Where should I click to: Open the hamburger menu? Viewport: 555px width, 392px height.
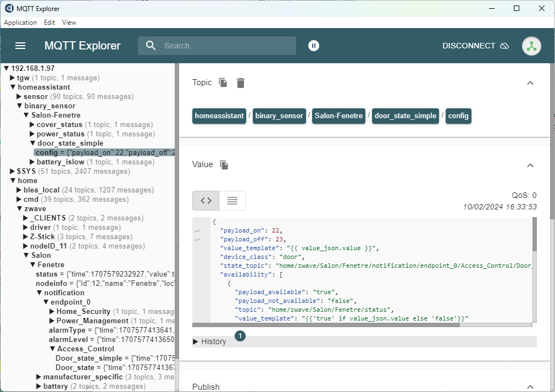coord(20,46)
